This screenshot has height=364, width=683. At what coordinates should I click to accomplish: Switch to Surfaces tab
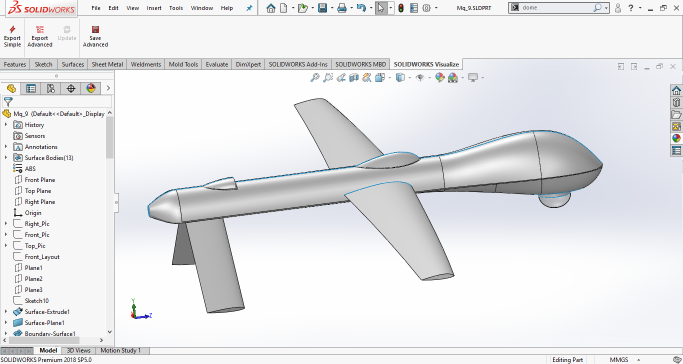click(73, 64)
